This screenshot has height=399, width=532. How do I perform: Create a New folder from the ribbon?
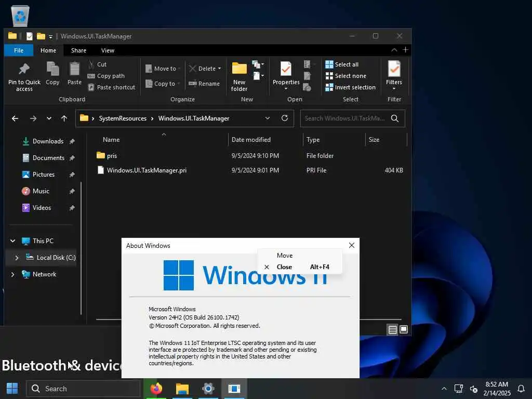point(239,77)
